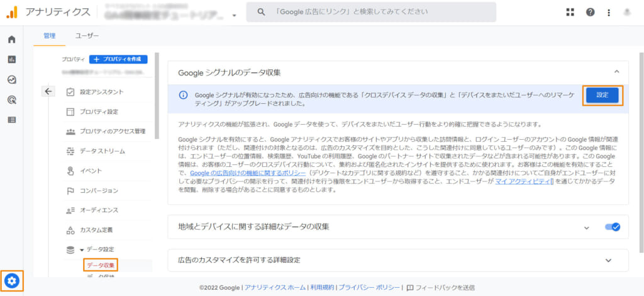This screenshot has width=644, height=296.
Task: Click the 広告のカスタマイズを許可する詳細設定 heading
Action: pyautogui.click(x=239, y=260)
